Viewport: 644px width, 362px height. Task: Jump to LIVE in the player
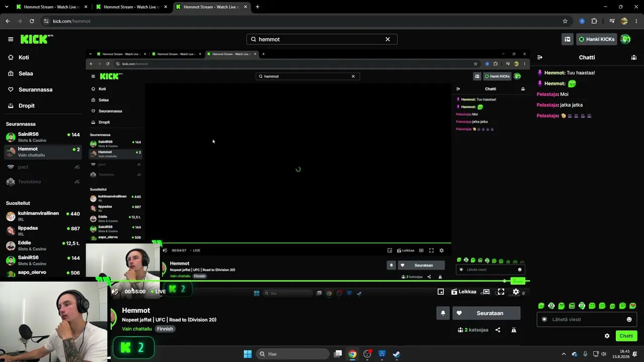157,292
